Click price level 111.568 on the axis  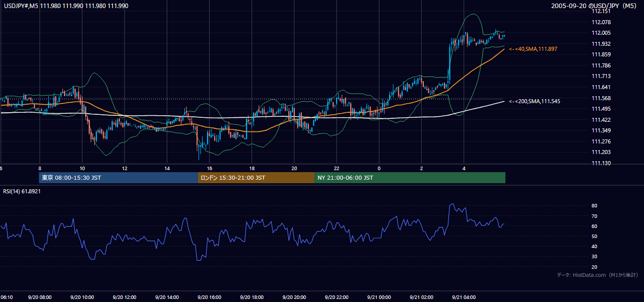tap(601, 98)
